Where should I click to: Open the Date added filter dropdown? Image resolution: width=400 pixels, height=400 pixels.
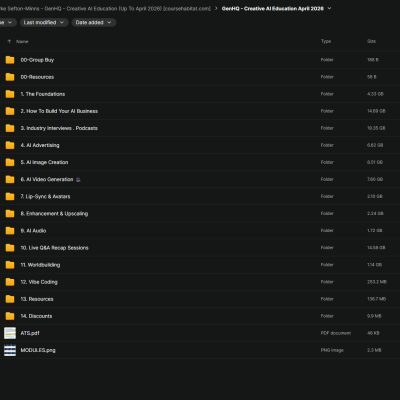(x=94, y=22)
